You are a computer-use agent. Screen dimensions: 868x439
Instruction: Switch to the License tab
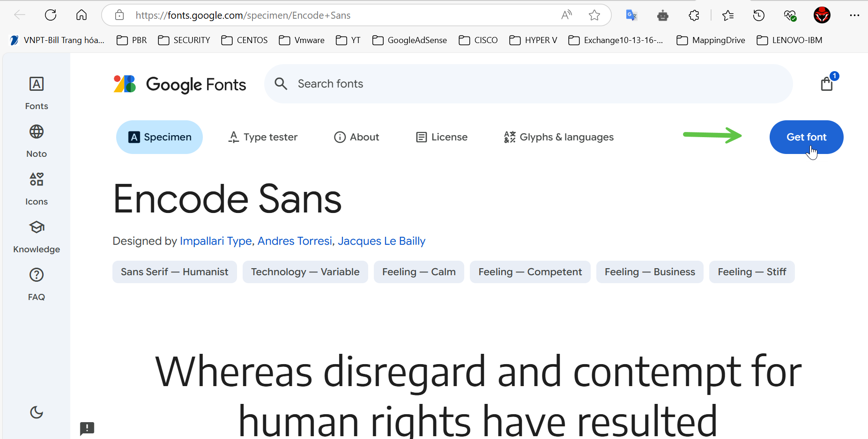coord(442,137)
